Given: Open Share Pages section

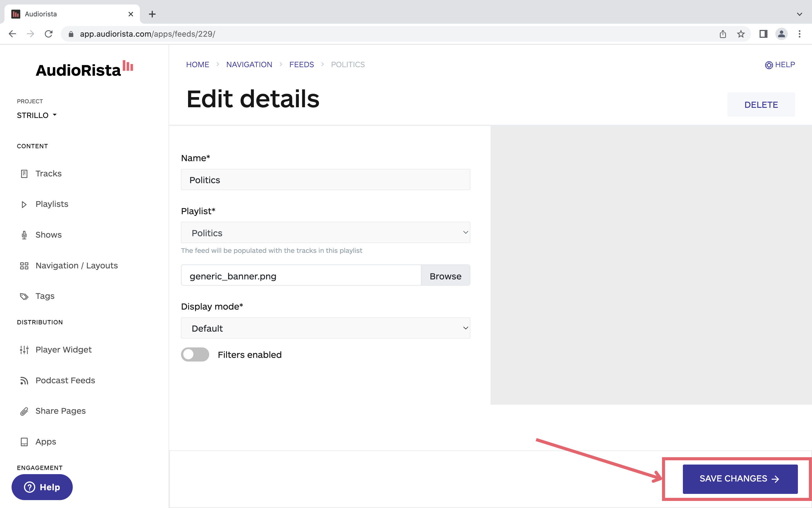Looking at the screenshot, I should (x=60, y=411).
